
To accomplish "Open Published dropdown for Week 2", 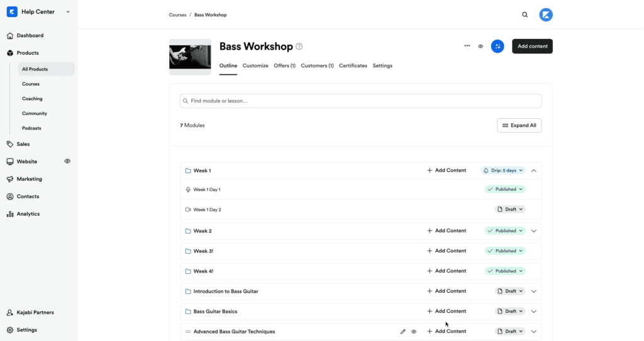I will (505, 231).
